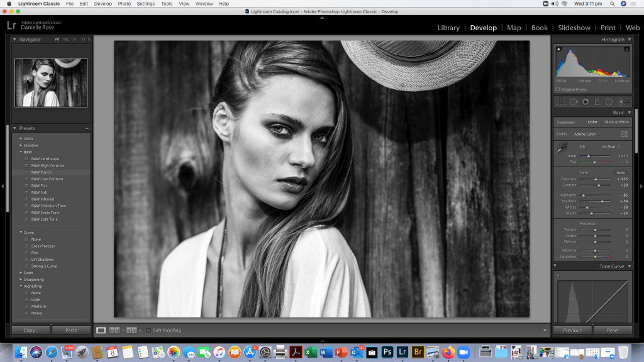Tick the Original Photo checkbox
The height and width of the screenshot is (362, 644).
[x=558, y=89]
